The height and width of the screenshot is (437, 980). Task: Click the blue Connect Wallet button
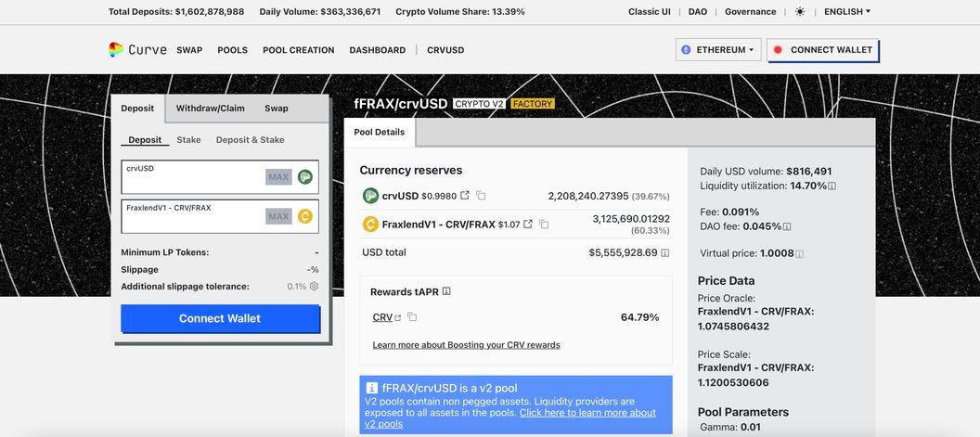[220, 318]
